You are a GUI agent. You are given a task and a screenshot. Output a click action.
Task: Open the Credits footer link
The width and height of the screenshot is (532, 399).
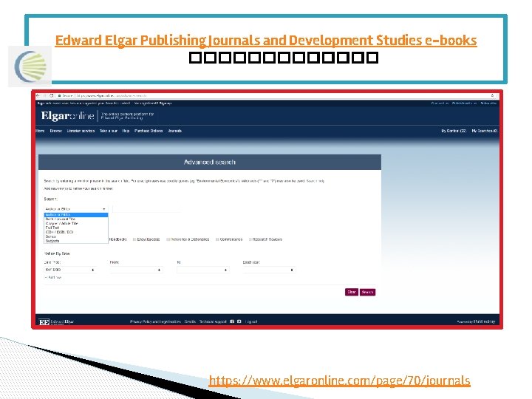pos(190,321)
